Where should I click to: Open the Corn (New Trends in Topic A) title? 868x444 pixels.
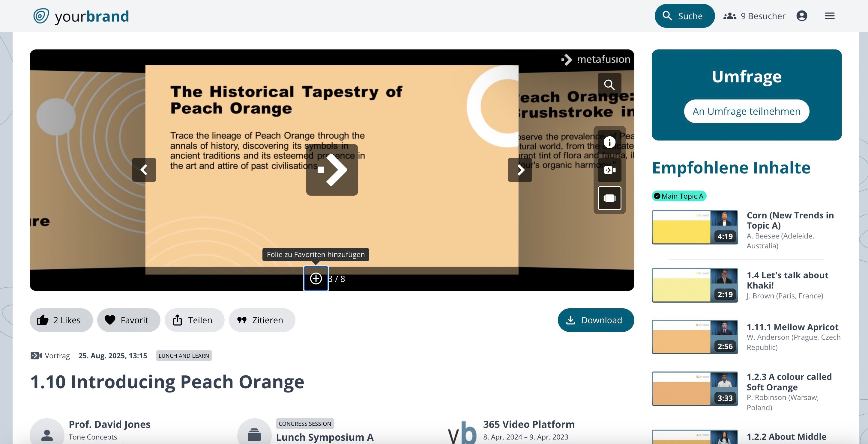click(790, 220)
